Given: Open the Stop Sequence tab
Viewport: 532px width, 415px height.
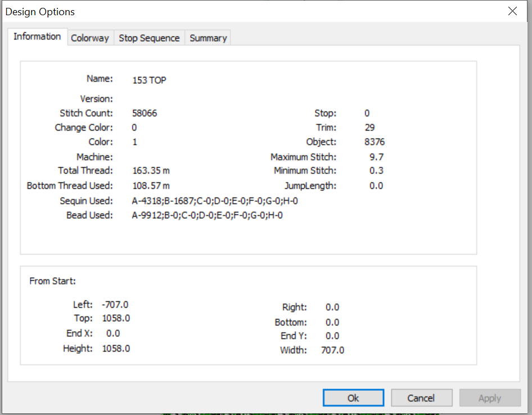Looking at the screenshot, I should point(149,38).
